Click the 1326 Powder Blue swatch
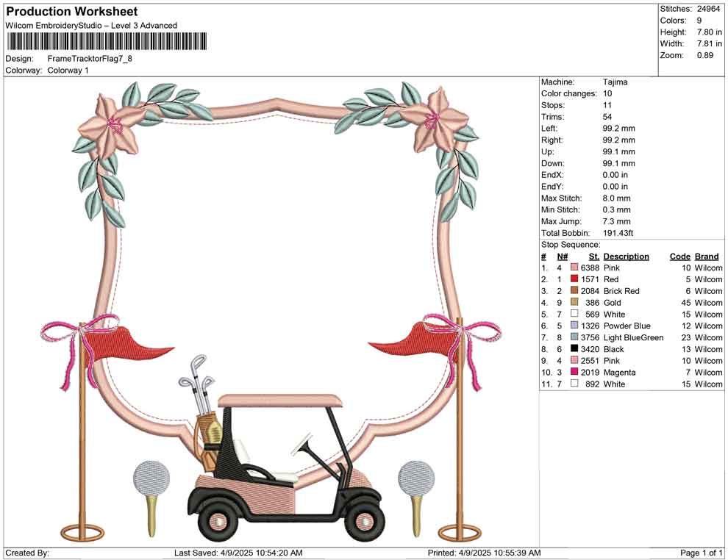The height and width of the screenshot is (560, 728). tap(575, 326)
